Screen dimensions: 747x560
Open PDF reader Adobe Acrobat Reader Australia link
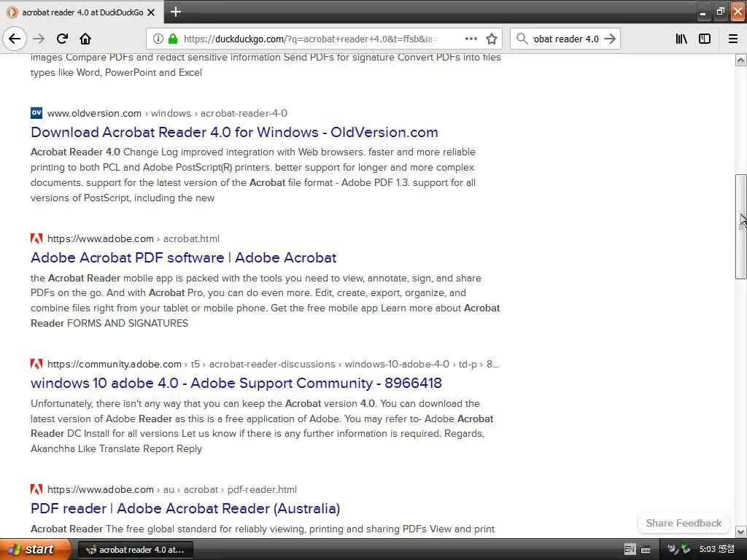185,508
